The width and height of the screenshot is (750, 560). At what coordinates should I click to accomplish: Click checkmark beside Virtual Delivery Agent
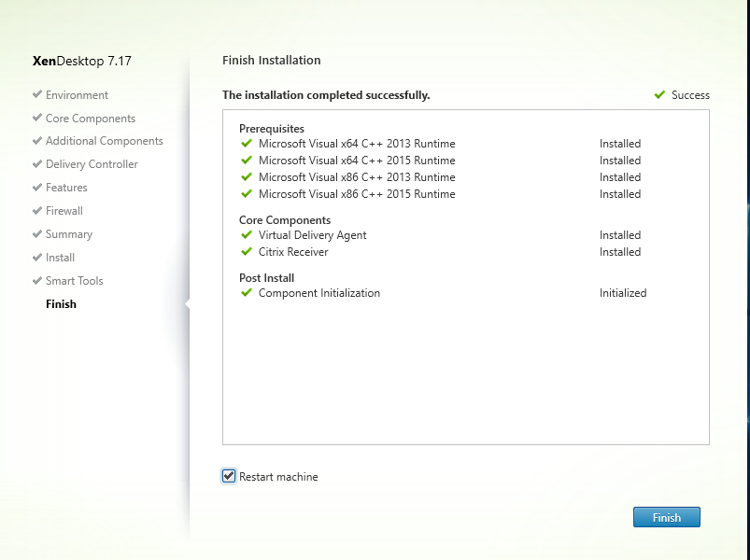(247, 234)
